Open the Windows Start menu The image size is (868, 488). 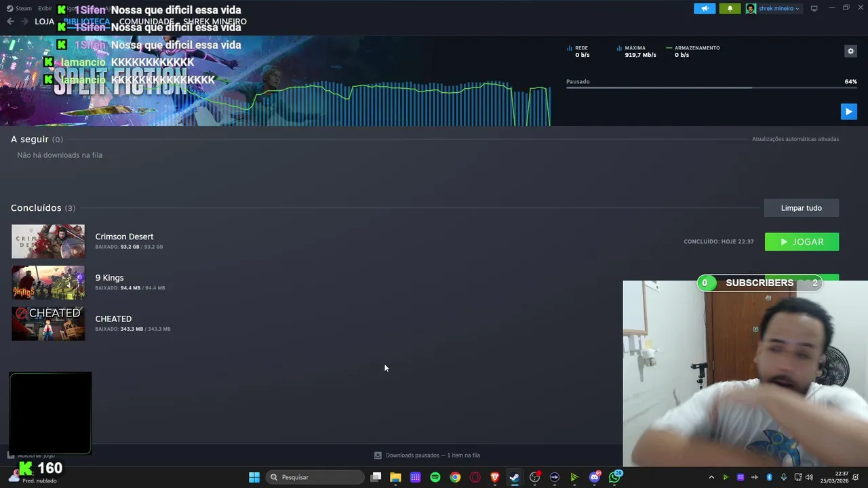[x=254, y=477]
